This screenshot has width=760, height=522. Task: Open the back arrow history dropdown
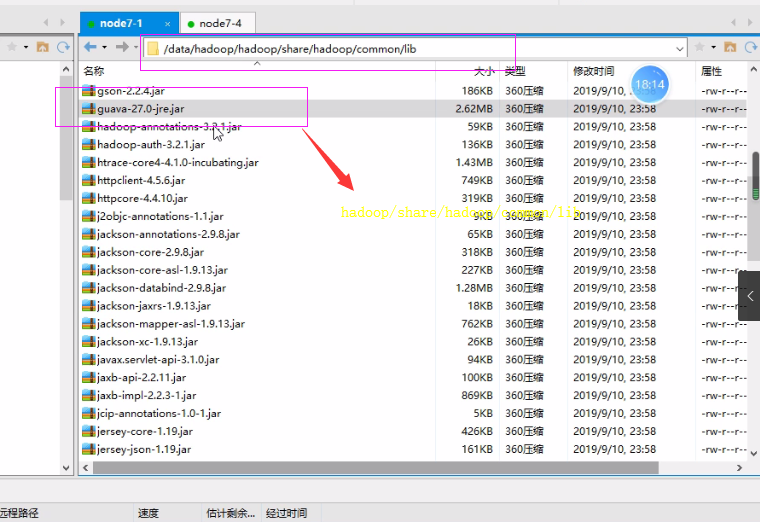point(104,47)
